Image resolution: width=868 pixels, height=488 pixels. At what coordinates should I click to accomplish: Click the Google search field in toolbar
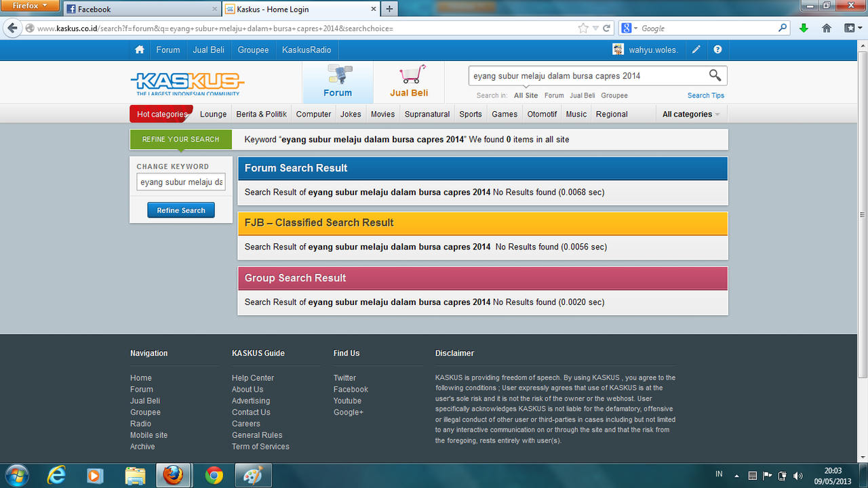707,28
